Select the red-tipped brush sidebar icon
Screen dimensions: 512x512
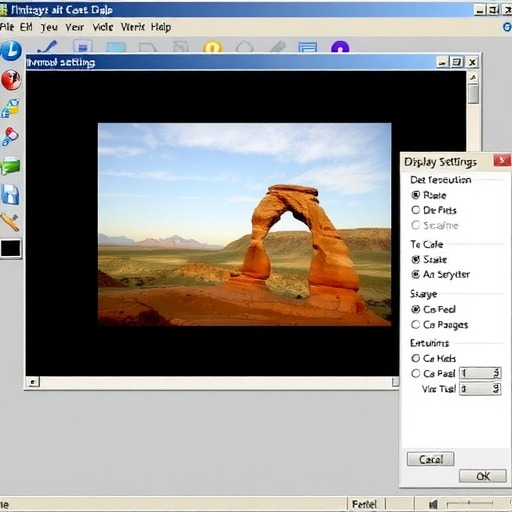click(10, 136)
